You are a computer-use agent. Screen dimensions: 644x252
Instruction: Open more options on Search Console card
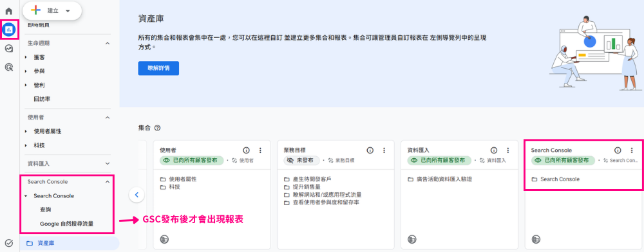632,150
